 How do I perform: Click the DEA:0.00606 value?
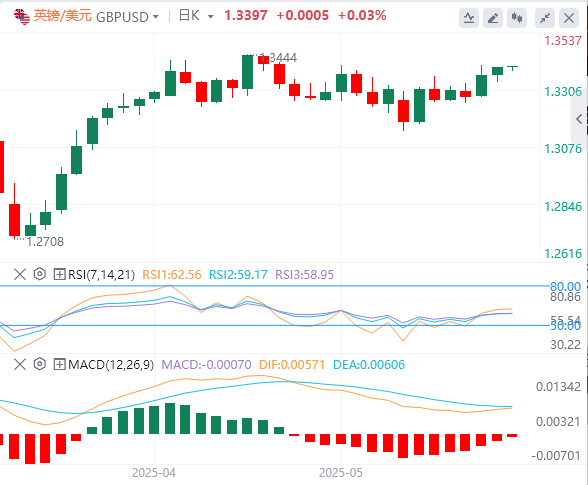[369, 365]
